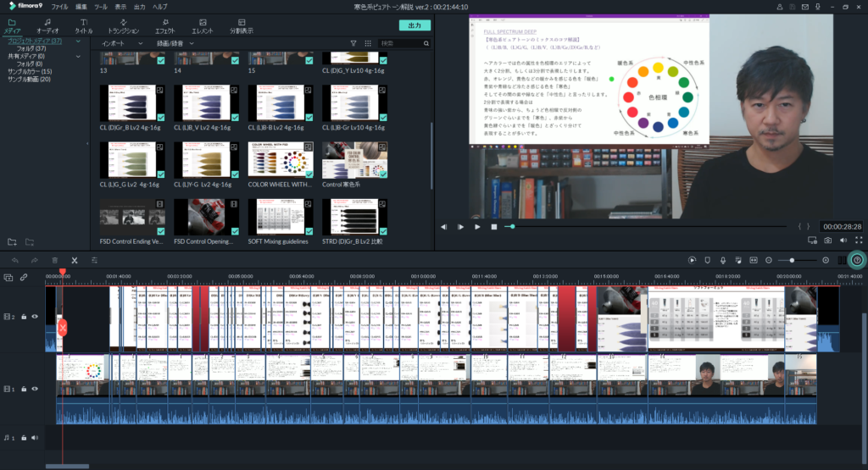This screenshot has width=868, height=470.
Task: Hide video track 2 with eye icon
Action: (x=35, y=317)
